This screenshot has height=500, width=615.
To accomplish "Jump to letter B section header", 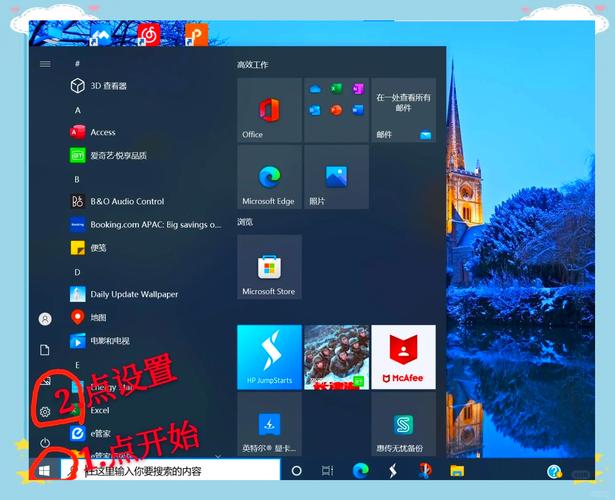I will point(77,179).
